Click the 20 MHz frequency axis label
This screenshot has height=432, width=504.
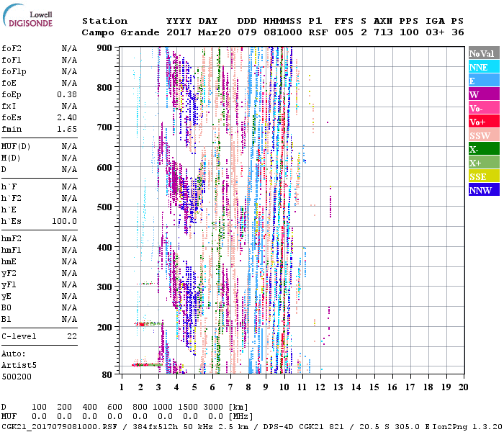(x=463, y=387)
